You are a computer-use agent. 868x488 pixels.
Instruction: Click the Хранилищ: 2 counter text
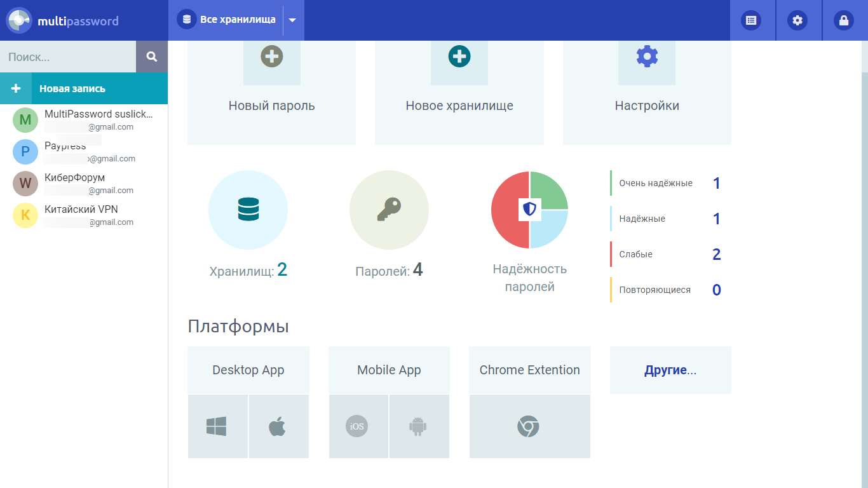tap(248, 270)
